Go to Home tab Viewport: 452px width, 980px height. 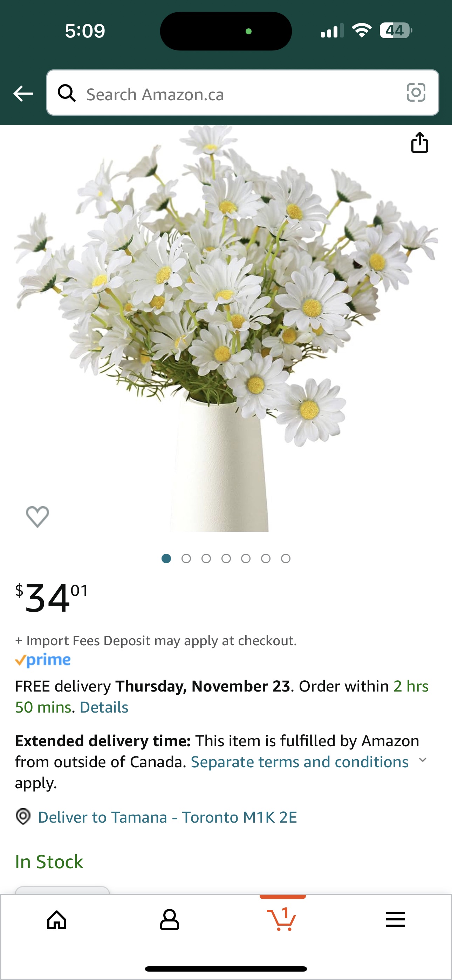coord(57,920)
